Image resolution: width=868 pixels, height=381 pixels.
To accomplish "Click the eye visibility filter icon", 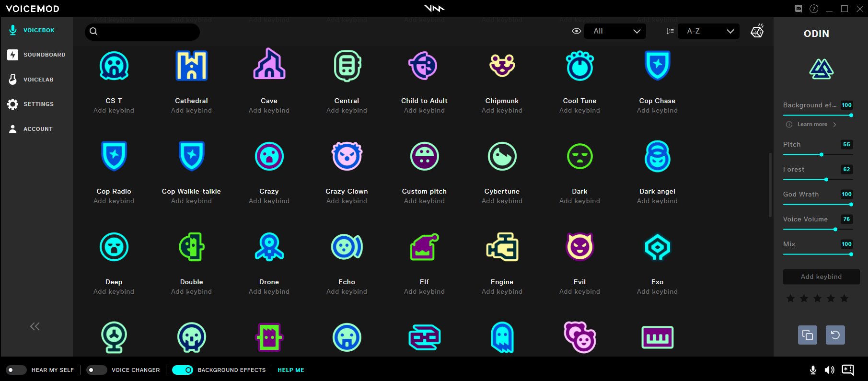I will pyautogui.click(x=577, y=31).
